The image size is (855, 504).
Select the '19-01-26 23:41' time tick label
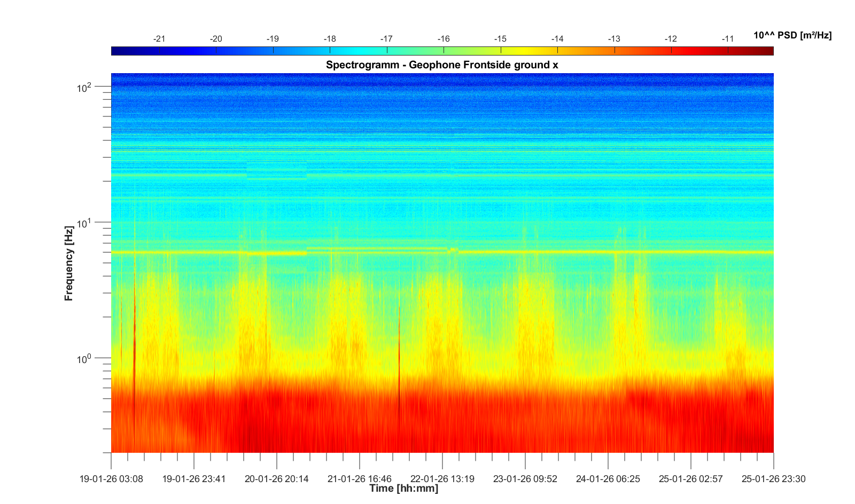coord(194,479)
